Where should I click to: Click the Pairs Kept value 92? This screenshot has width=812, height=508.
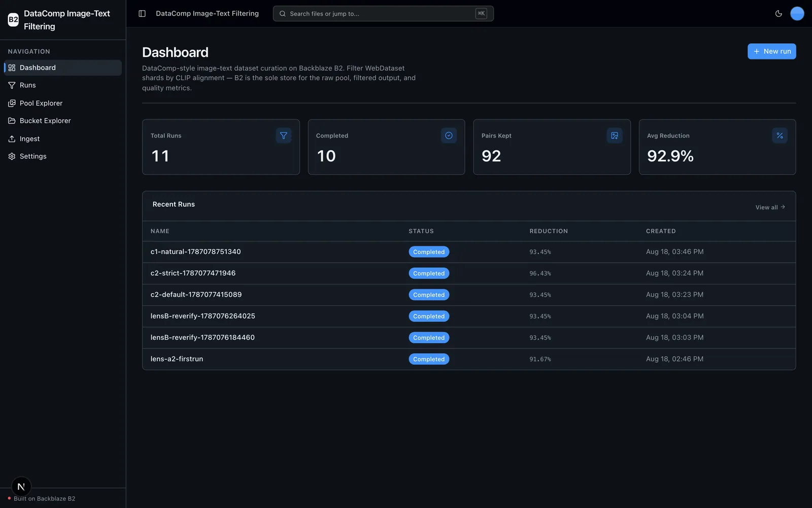[491, 156]
